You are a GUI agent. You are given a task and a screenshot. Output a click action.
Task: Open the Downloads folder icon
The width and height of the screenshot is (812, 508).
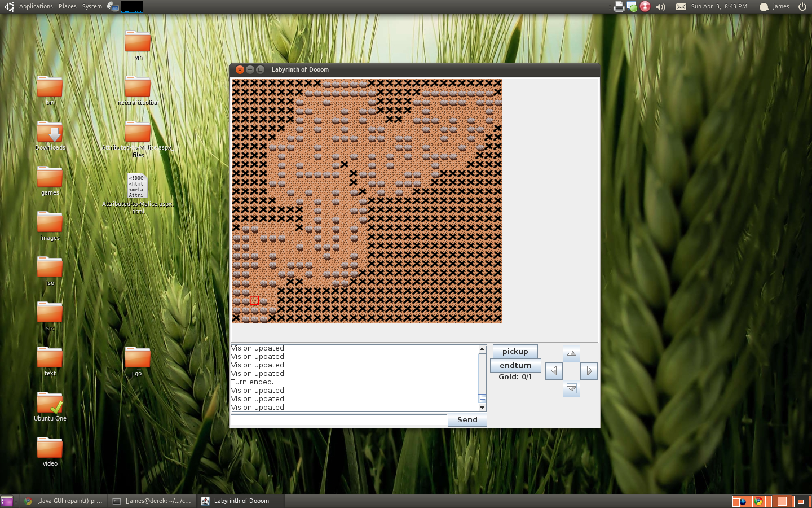50,133
